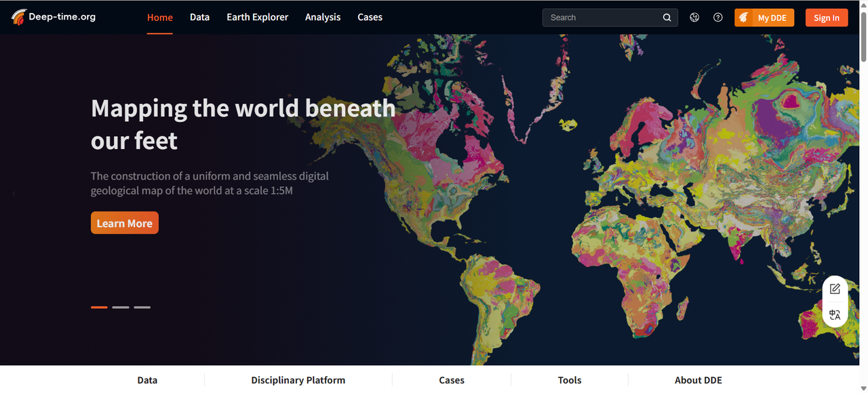This screenshot has width=868, height=393.
Task: Click the feedback edit pencil icon
Action: [x=835, y=289]
